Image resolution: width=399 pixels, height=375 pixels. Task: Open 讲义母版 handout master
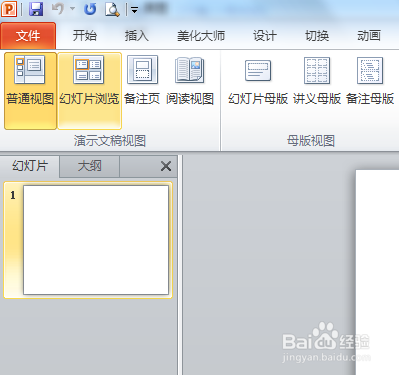point(317,81)
